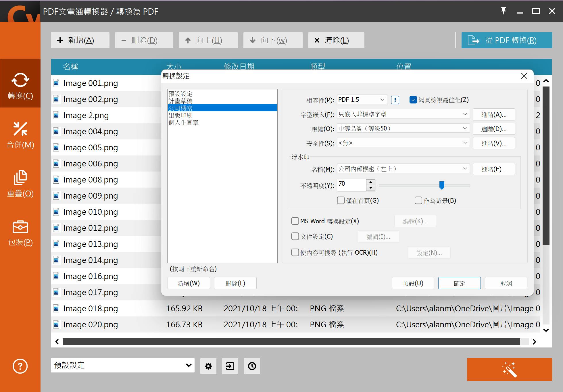Click the 不透明度 opacity slider handle

pyautogui.click(x=442, y=185)
